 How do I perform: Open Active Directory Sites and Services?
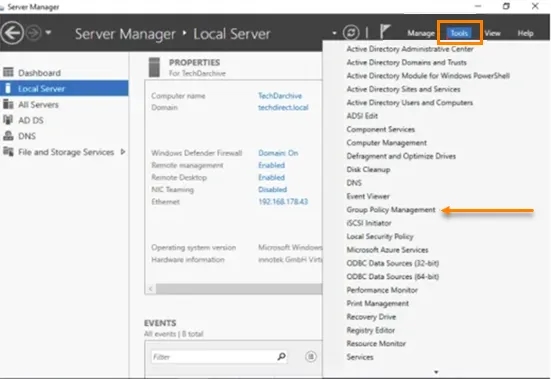coord(403,89)
